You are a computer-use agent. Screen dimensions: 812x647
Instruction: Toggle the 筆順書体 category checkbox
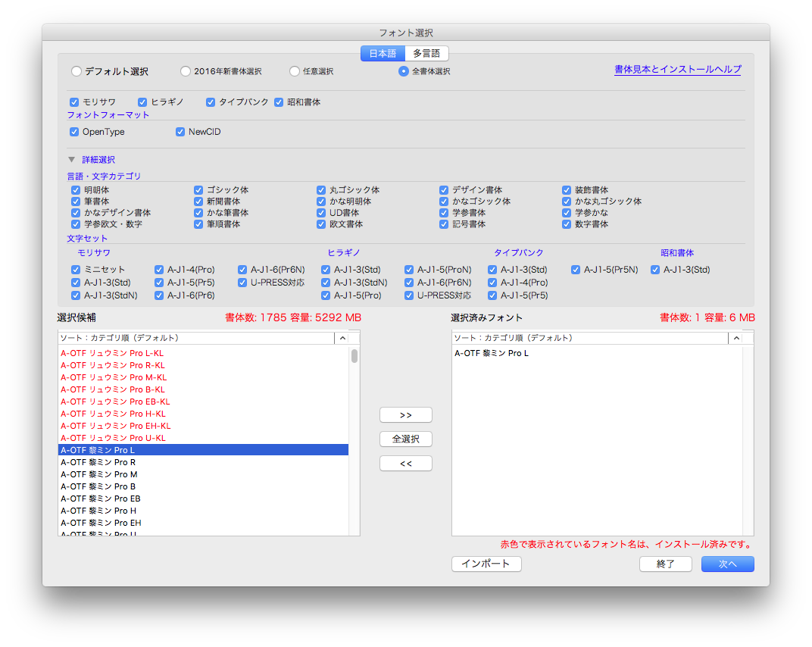pos(198,224)
